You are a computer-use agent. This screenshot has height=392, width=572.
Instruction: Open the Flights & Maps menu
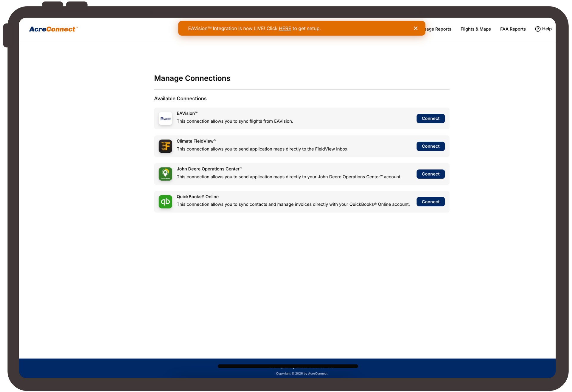pyautogui.click(x=475, y=29)
